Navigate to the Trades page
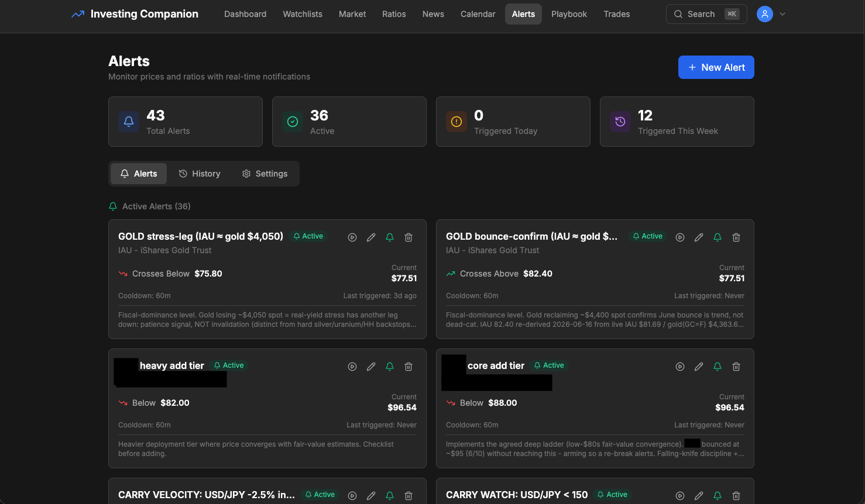Image resolution: width=865 pixels, height=504 pixels. [617, 14]
